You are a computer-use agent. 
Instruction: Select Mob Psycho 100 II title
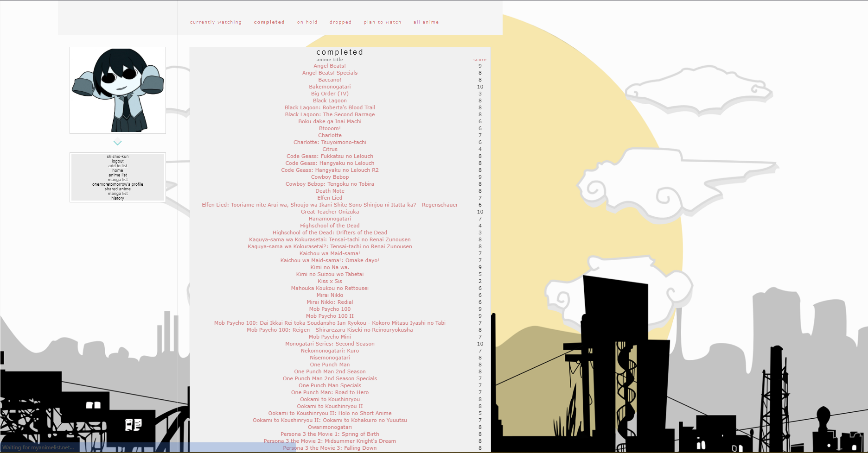coord(330,316)
